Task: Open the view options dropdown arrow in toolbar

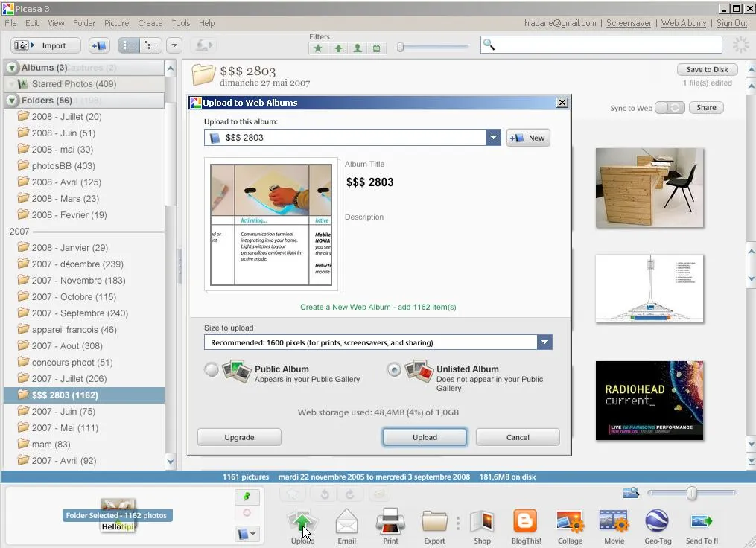Action: [x=174, y=45]
